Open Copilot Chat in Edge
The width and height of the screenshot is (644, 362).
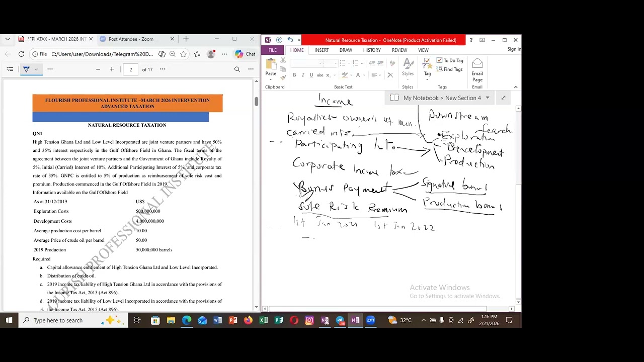(245, 54)
